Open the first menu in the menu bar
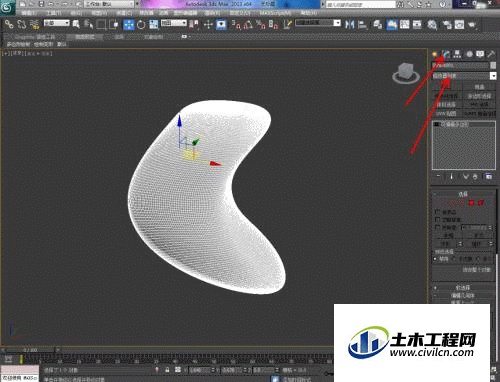This screenshot has height=382, width=500. pyautogui.click(x=29, y=13)
